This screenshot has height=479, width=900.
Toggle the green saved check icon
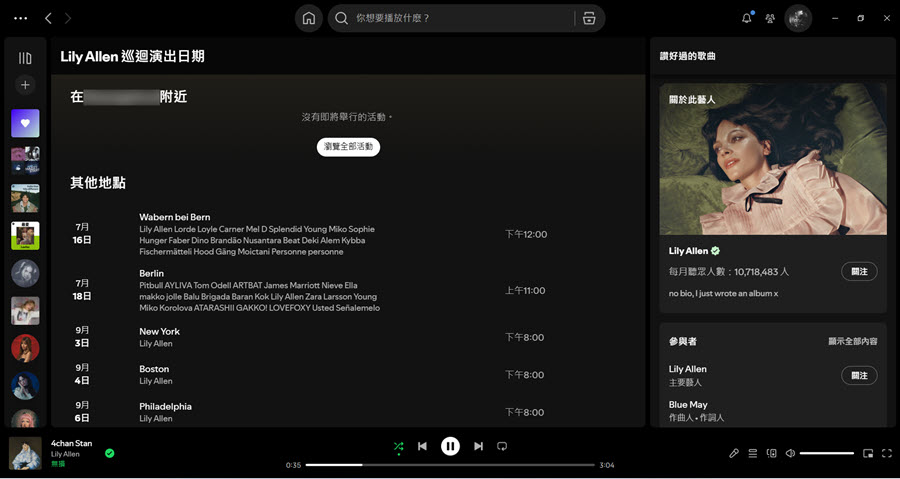[x=110, y=453]
